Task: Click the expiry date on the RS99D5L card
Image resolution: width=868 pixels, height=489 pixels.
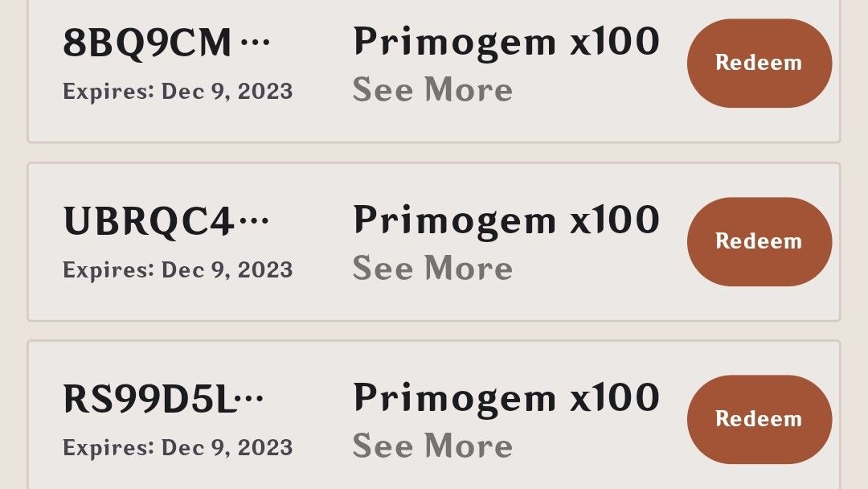Action: 178,447
